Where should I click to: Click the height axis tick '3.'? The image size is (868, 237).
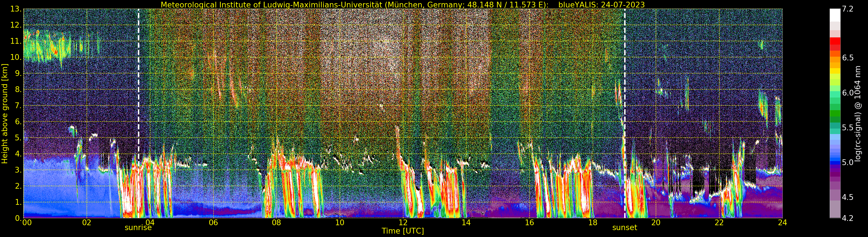[18, 170]
